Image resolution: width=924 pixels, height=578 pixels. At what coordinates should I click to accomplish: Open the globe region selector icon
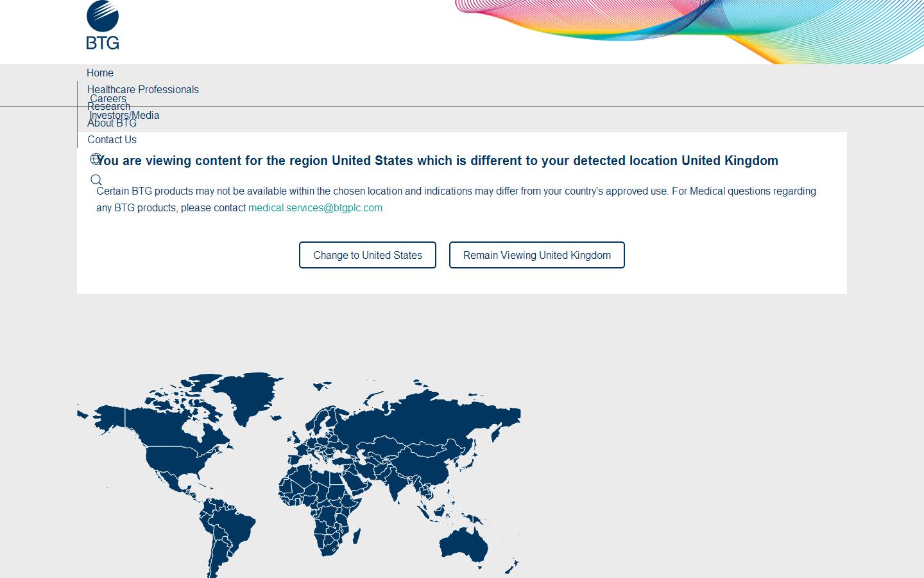pyautogui.click(x=96, y=159)
